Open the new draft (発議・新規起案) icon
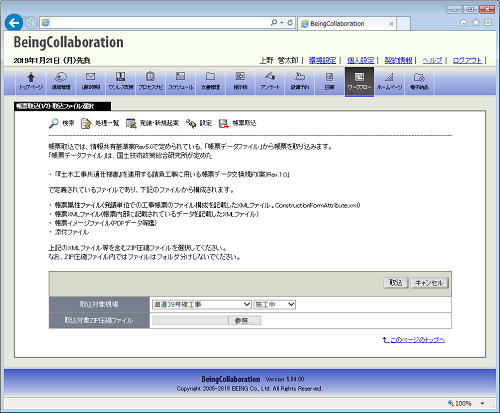Image resolution: width=500 pixels, height=413 pixels. [131, 123]
